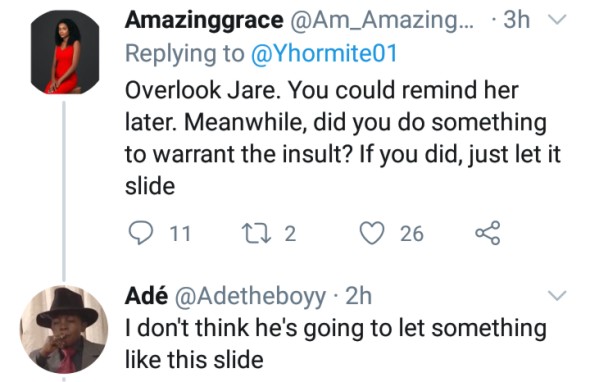Like Amazinggrace's tweet with heart icon

[x=372, y=233]
